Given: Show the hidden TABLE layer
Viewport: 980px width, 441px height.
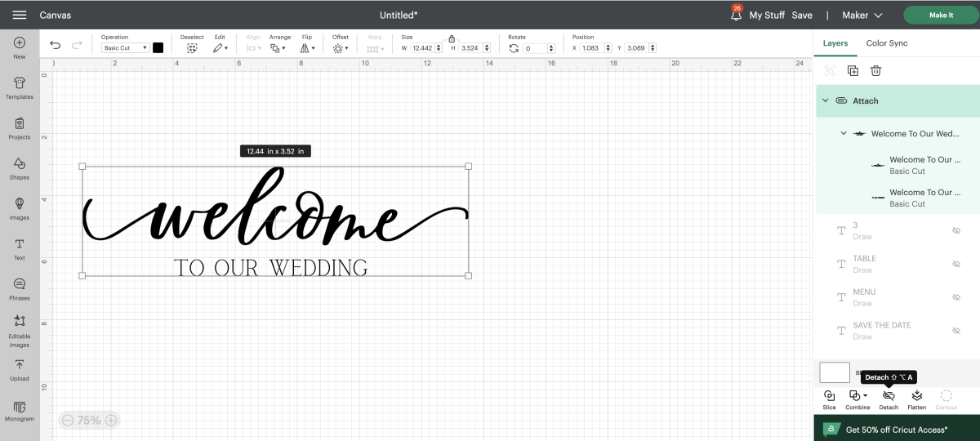Looking at the screenshot, I should [956, 264].
